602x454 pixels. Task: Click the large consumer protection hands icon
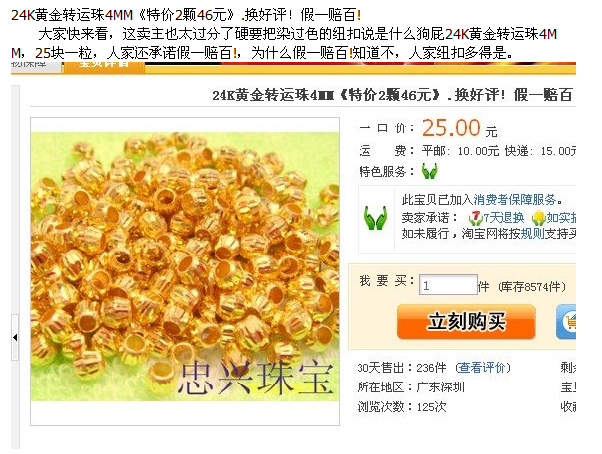pyautogui.click(x=375, y=218)
